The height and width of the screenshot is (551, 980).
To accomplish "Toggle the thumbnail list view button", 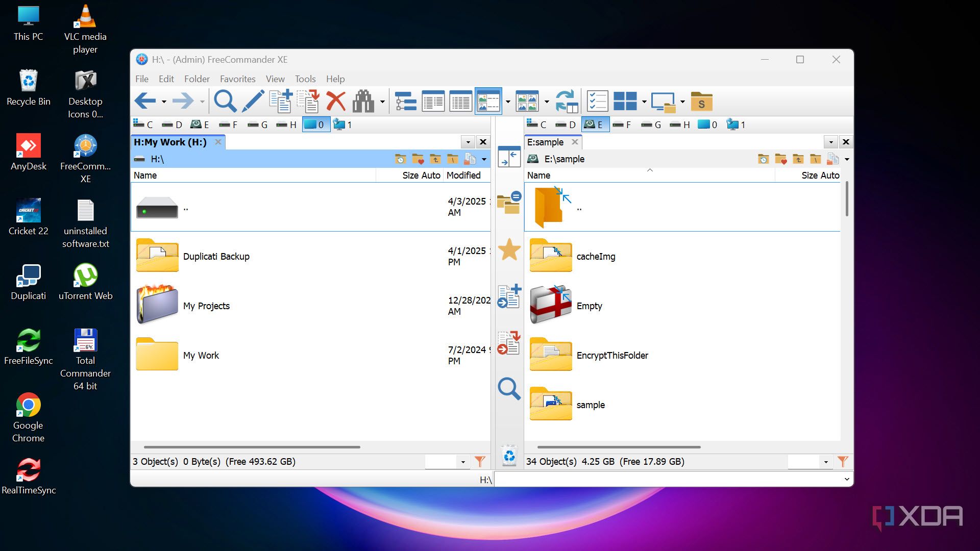I will 488,101.
